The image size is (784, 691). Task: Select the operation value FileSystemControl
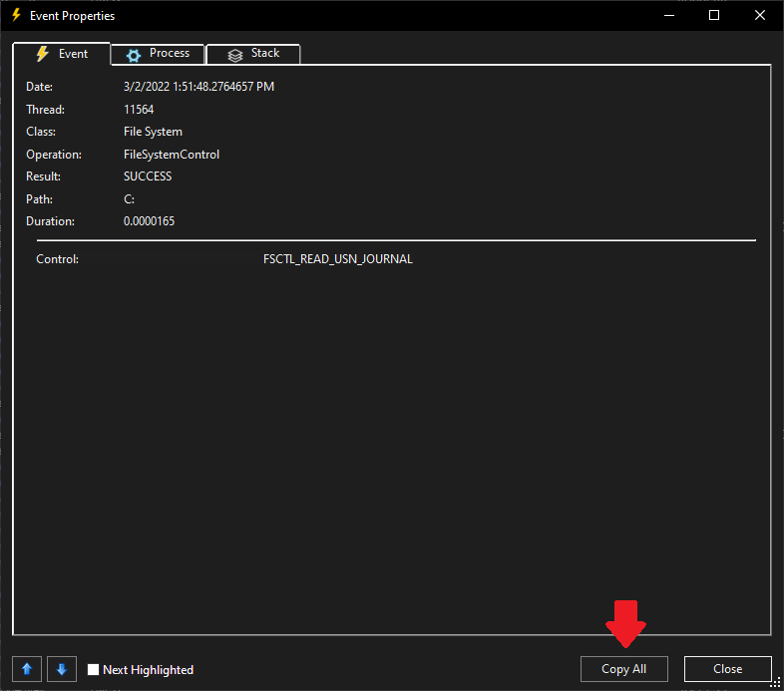(x=171, y=155)
